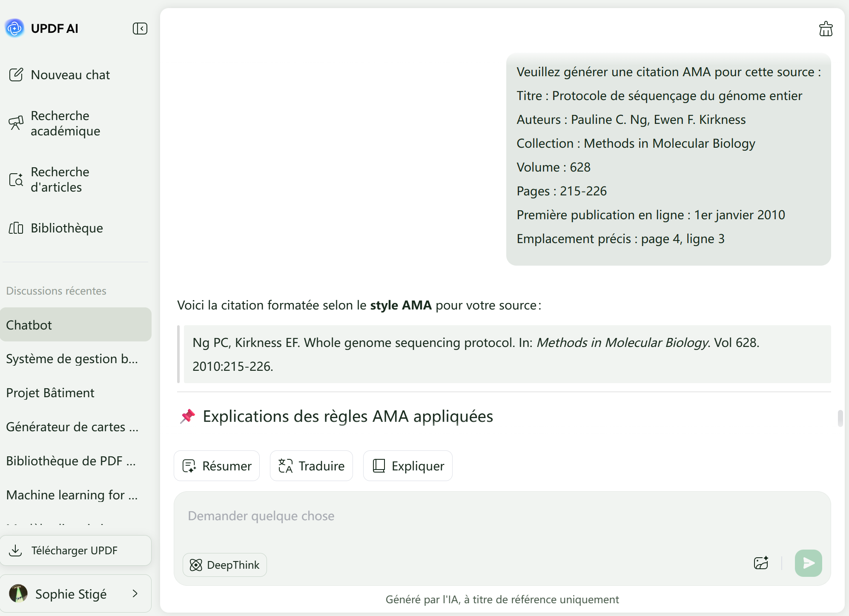Image resolution: width=849 pixels, height=616 pixels.
Task: Click the Résumer button
Action: click(x=217, y=466)
